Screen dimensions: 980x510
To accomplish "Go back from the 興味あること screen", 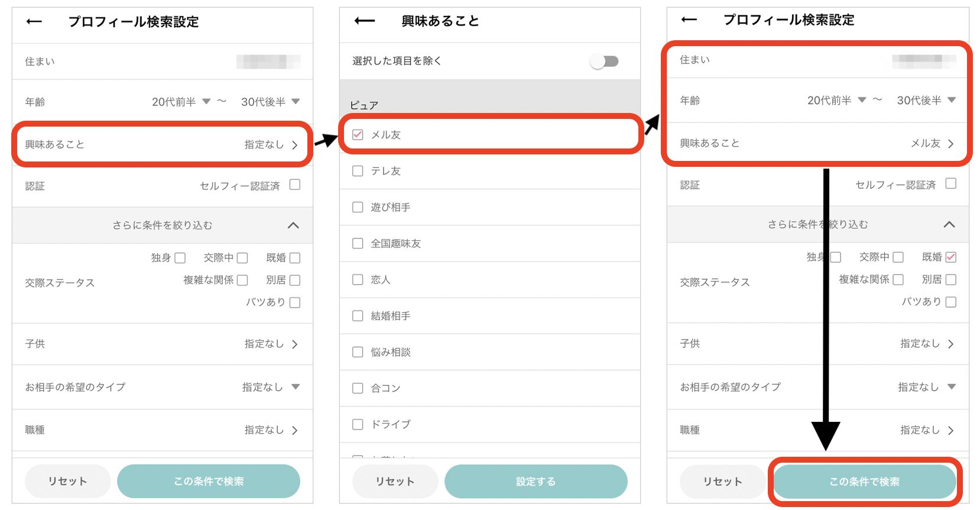I will [x=364, y=21].
